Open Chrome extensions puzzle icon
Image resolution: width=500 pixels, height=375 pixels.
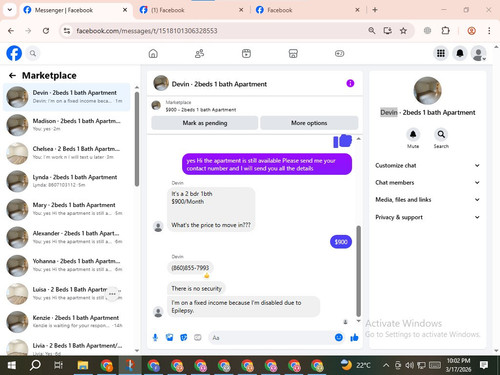click(445, 31)
